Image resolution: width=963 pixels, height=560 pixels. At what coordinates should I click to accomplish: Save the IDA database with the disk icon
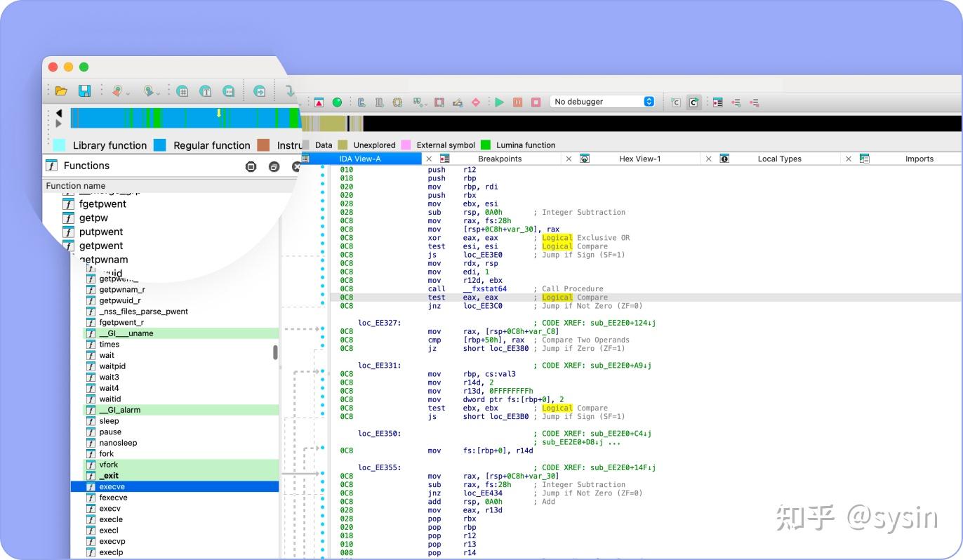point(84,91)
